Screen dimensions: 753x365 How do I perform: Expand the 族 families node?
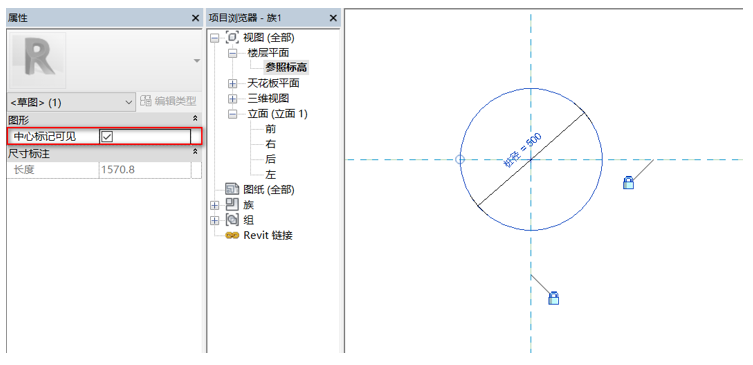click(215, 206)
